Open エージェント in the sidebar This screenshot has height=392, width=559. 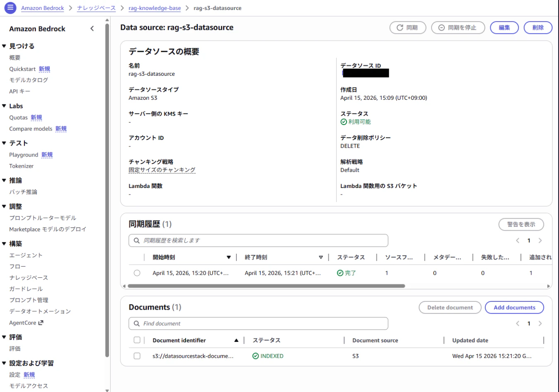click(26, 255)
